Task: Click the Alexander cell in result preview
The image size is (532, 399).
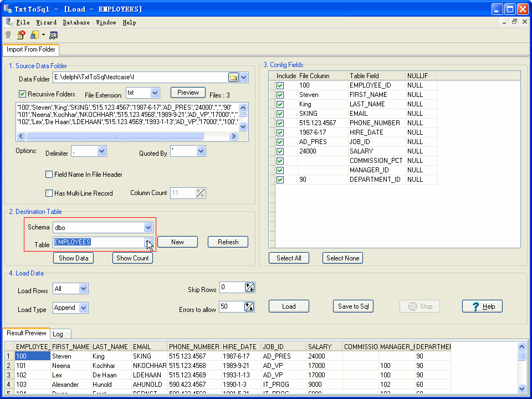Action: pyautogui.click(x=71, y=385)
